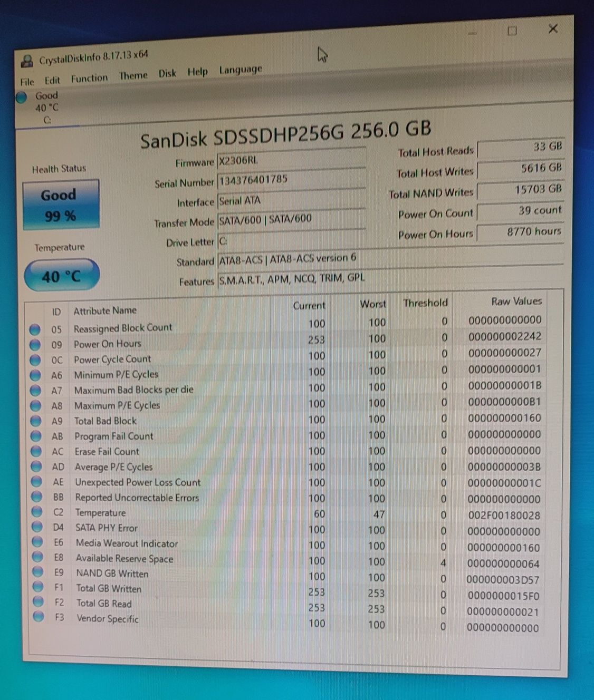Click the Serial Number field
This screenshot has height=700, width=594.
pyautogui.click(x=291, y=179)
